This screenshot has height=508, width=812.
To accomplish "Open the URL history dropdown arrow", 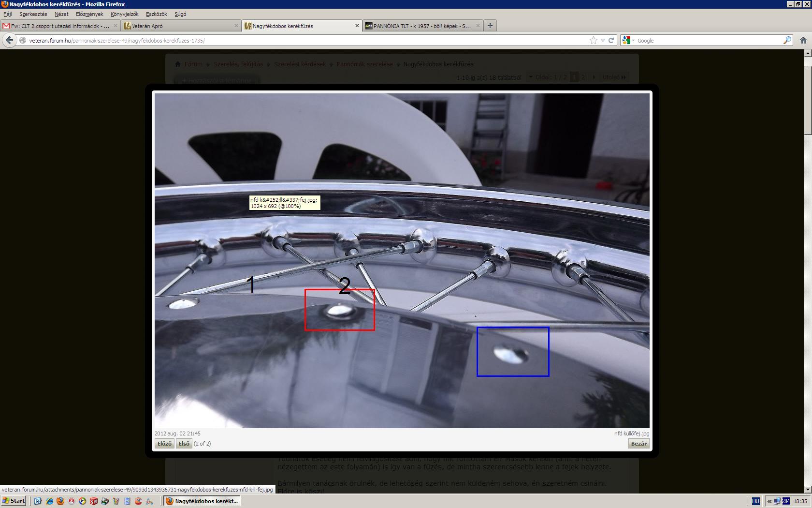I will point(603,41).
